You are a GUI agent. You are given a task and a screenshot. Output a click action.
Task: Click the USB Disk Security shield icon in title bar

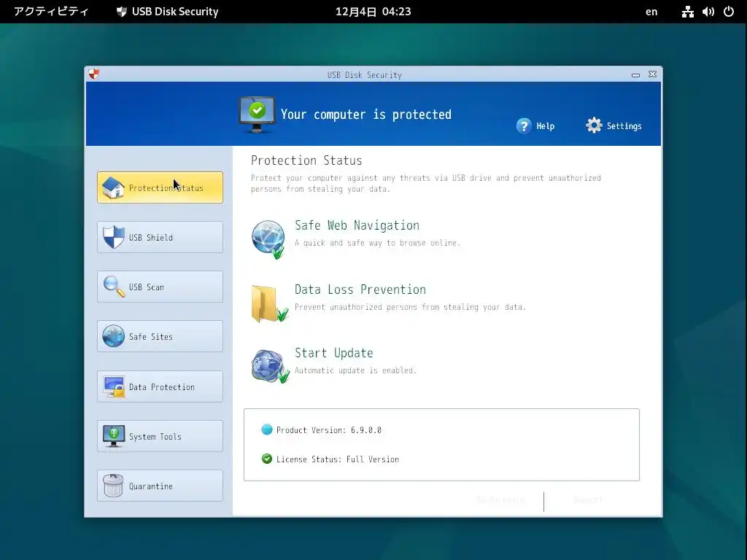click(x=94, y=74)
